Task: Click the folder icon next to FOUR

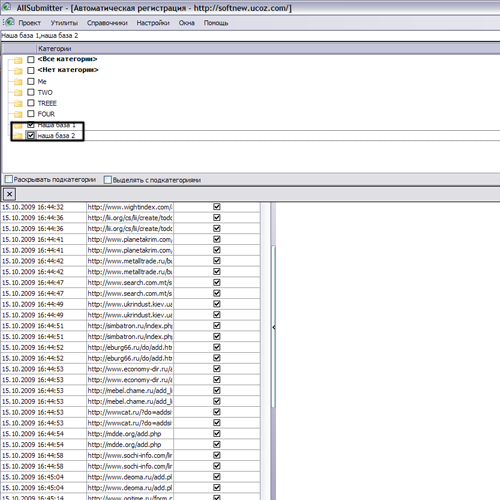Action: (x=18, y=114)
